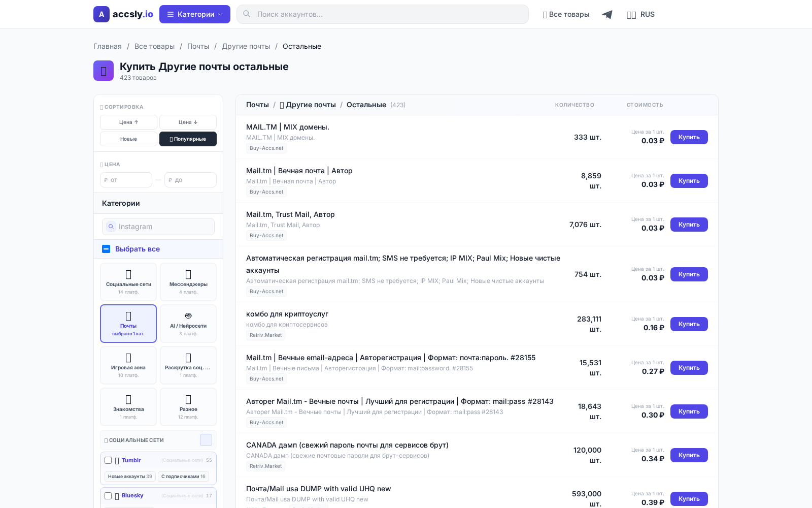Select the AI / Нейросети category tile
The height and width of the screenshot is (508, 812).
tap(188, 324)
